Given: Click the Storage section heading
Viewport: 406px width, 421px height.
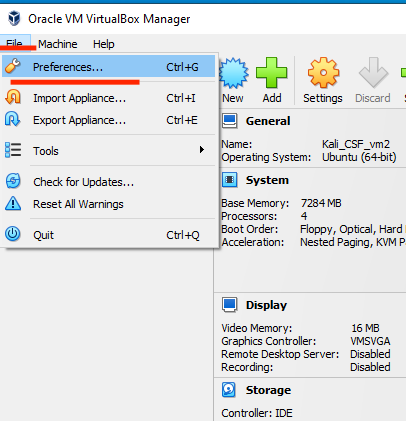Looking at the screenshot, I should [268, 390].
